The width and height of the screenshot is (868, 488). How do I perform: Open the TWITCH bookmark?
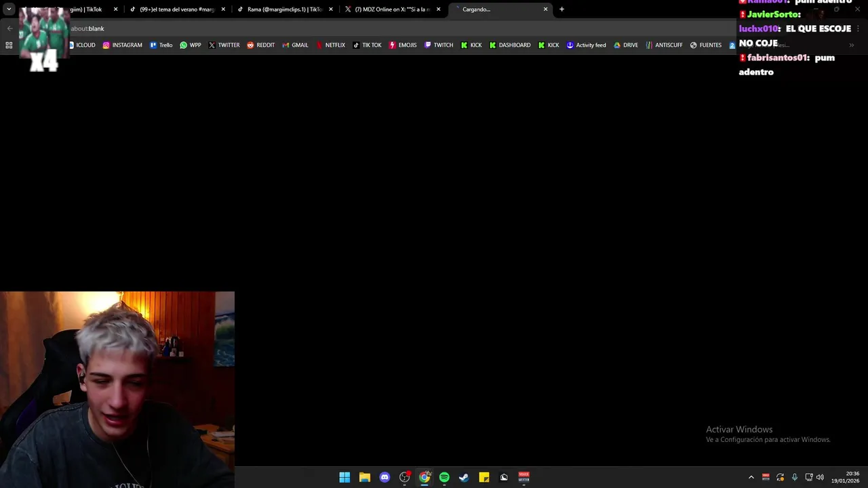point(439,45)
